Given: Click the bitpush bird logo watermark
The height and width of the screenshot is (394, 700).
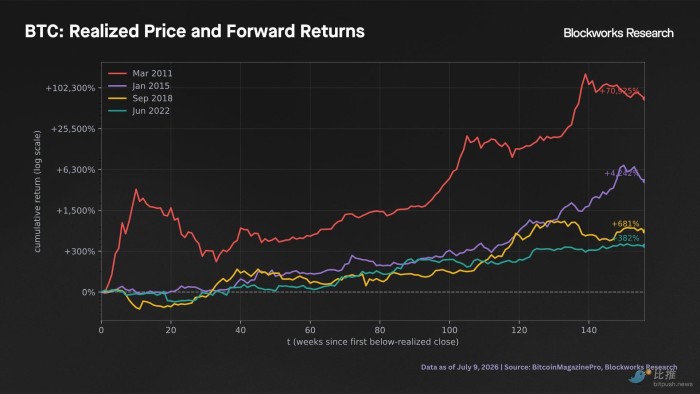Looking at the screenshot, I should tap(638, 376).
